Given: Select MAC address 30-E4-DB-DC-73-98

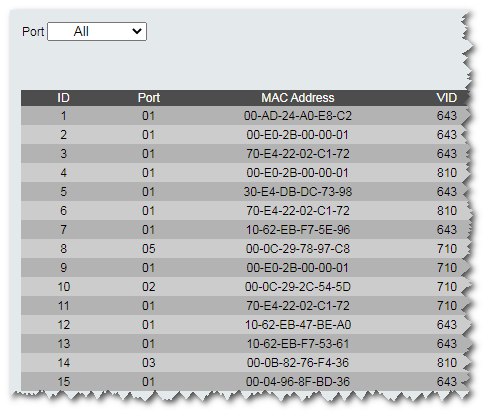Looking at the screenshot, I should coord(298,192).
